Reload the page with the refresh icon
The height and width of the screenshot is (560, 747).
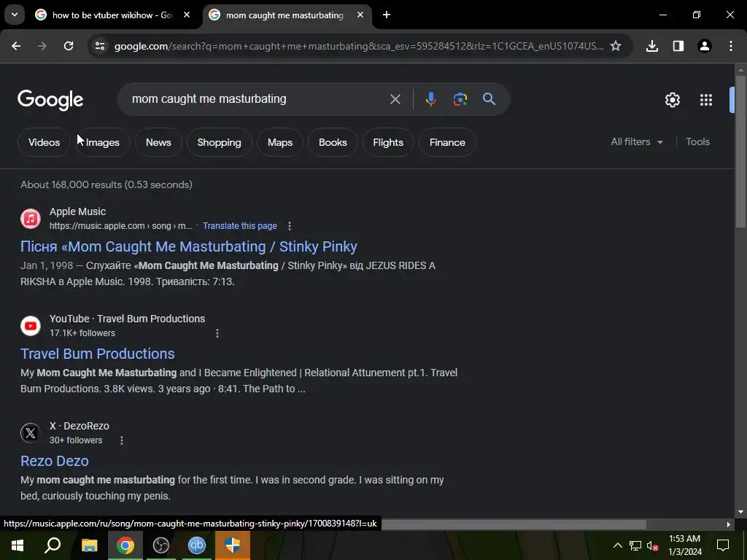point(69,46)
